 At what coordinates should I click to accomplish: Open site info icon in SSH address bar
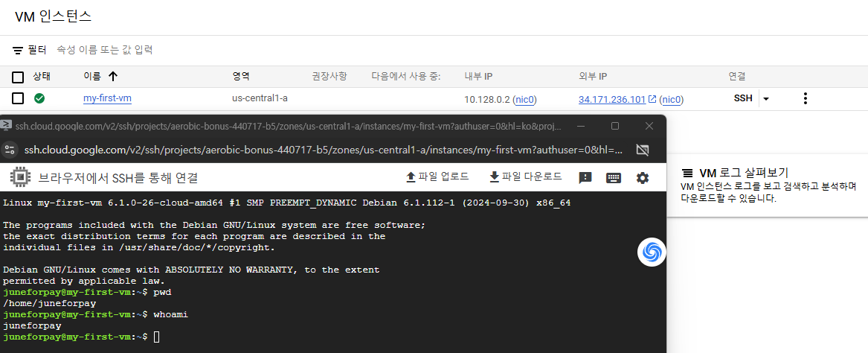[10, 150]
